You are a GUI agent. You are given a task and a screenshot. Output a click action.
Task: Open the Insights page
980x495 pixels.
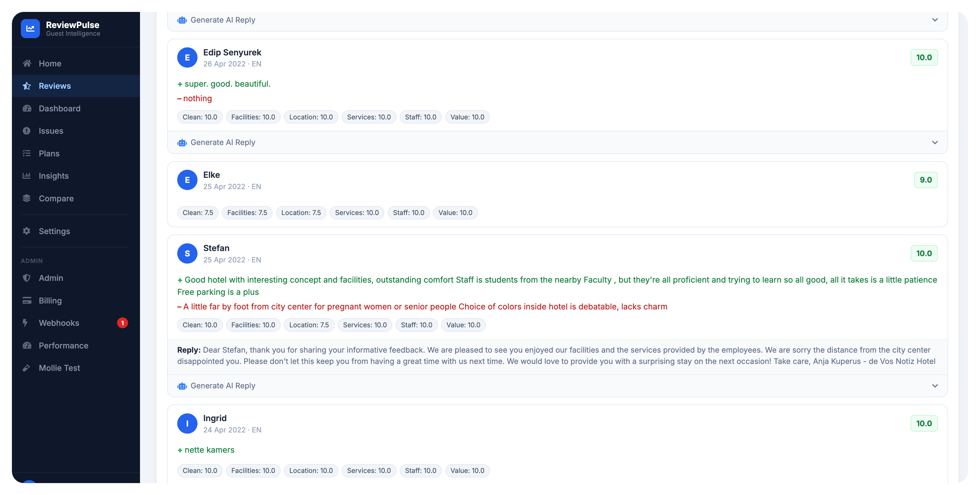click(76, 175)
